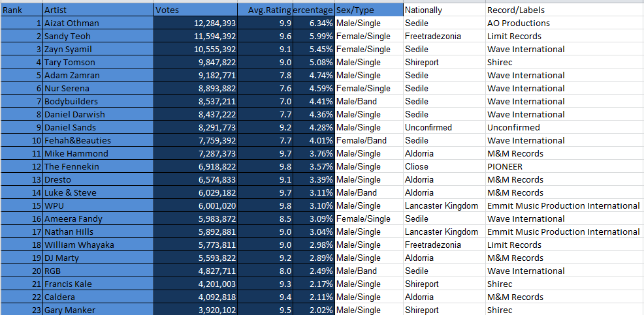Viewport: 644px width, 315px height.
Task: Select the 6.34% percentage cell
Action: tap(314, 23)
